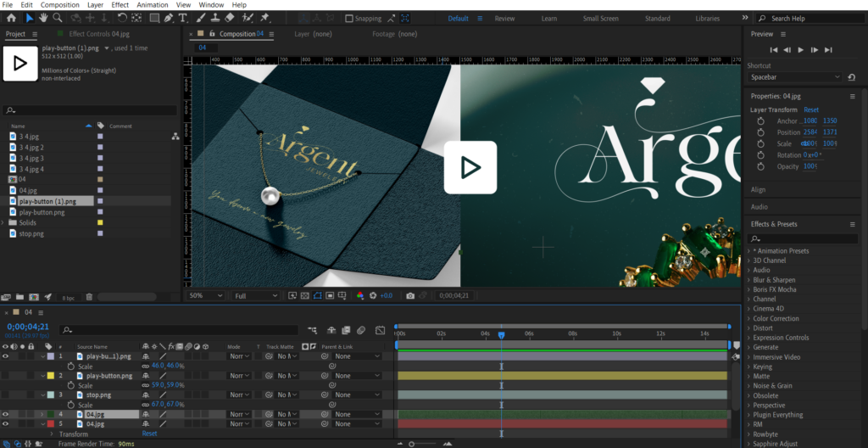Viewport: 868px width, 448px height.
Task: Select the Rectangle shape tool
Action: pos(154,19)
